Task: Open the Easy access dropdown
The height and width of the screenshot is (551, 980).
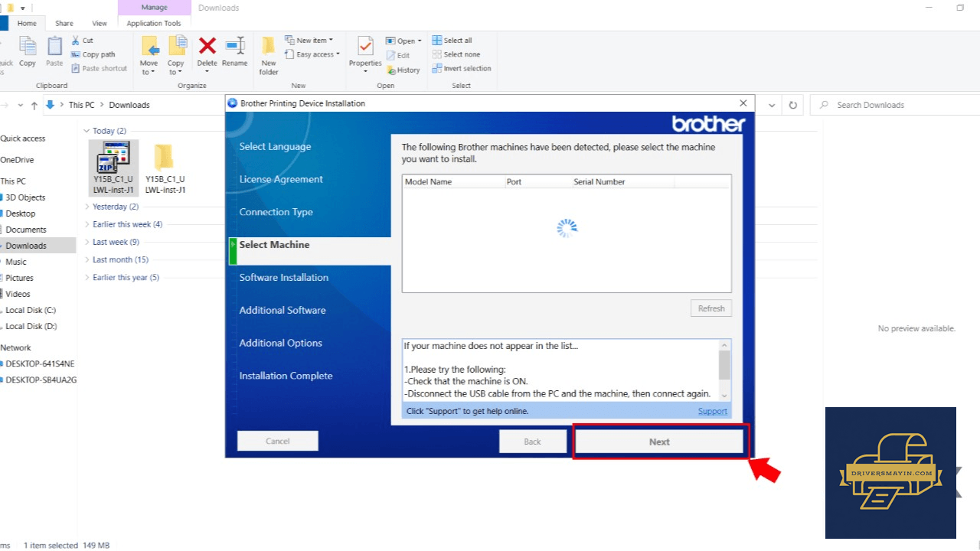Action: coord(312,54)
